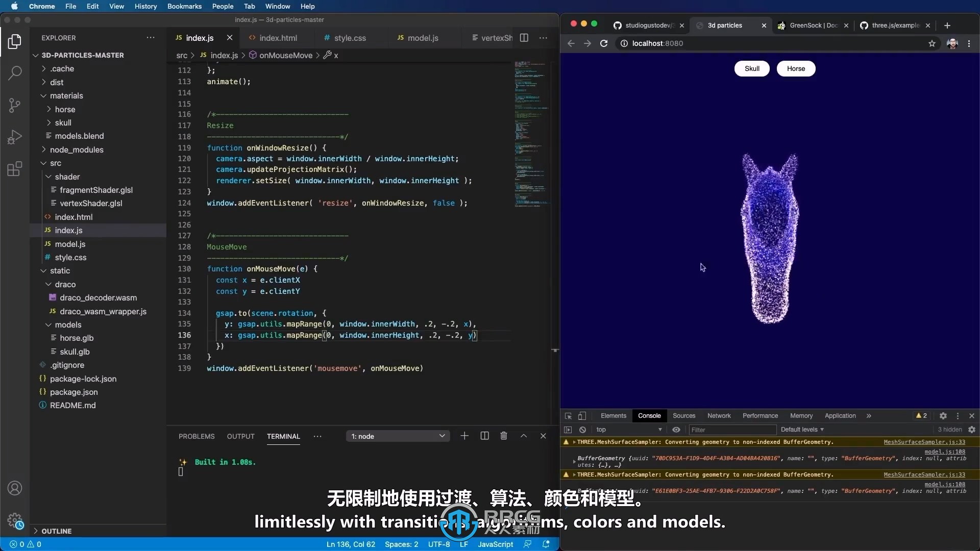The width and height of the screenshot is (980, 551).
Task: Click the Skull button in preview
Action: tap(752, 69)
